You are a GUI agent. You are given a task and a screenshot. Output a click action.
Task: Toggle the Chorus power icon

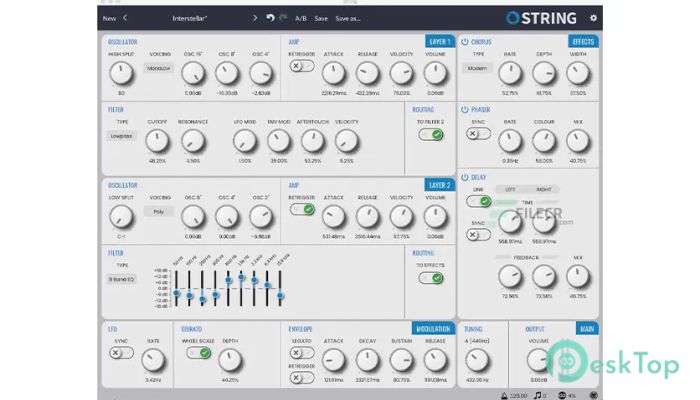(x=465, y=42)
